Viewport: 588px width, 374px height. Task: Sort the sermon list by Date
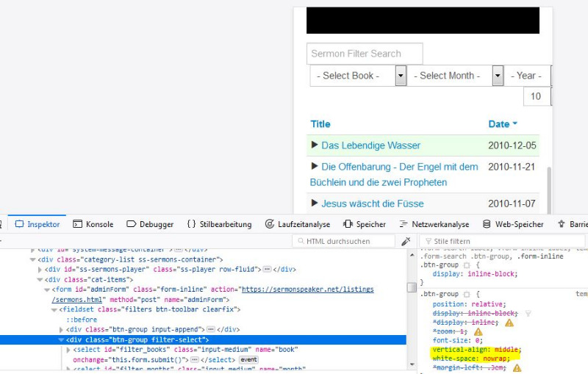point(499,124)
